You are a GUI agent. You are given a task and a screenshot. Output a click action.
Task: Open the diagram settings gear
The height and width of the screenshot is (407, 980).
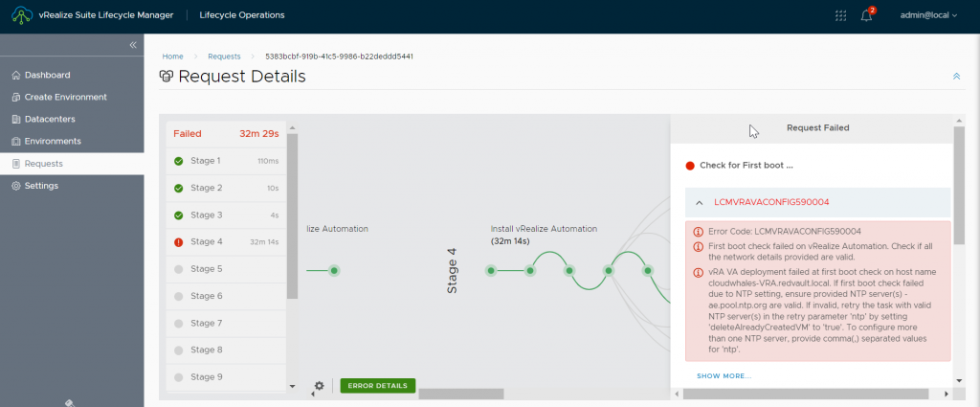pyautogui.click(x=319, y=386)
